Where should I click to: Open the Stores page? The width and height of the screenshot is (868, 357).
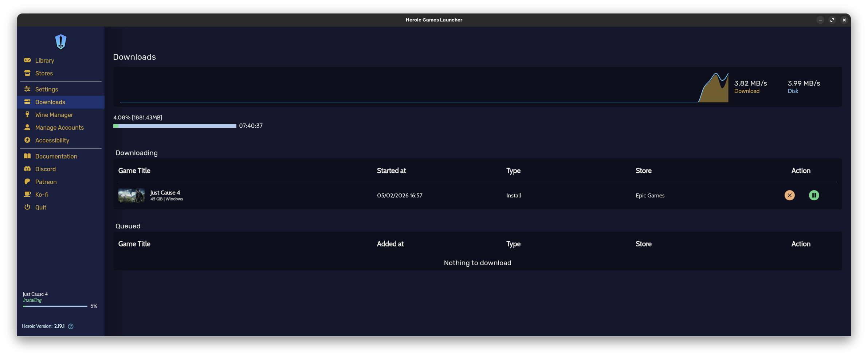[x=61, y=73]
